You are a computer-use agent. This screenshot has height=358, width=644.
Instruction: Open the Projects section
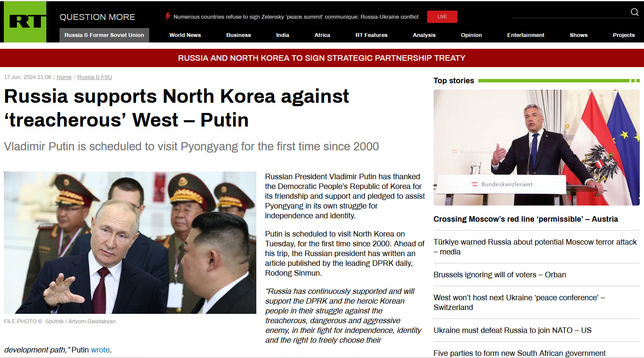pos(624,35)
